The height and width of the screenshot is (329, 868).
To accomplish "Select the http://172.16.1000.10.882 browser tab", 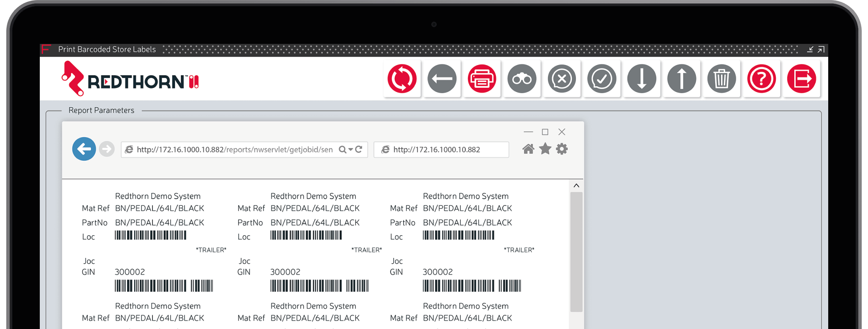I will [441, 150].
